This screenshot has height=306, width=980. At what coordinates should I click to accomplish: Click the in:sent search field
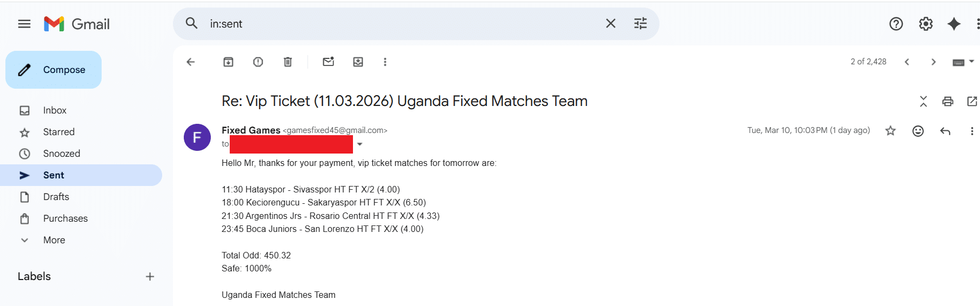[x=400, y=24]
